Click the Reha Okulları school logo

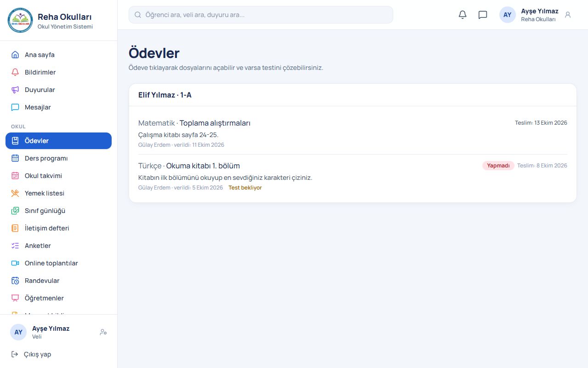[20, 20]
